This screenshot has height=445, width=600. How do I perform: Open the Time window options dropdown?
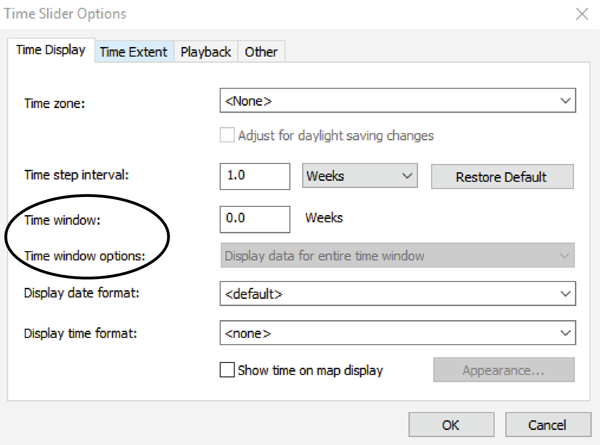(x=397, y=256)
